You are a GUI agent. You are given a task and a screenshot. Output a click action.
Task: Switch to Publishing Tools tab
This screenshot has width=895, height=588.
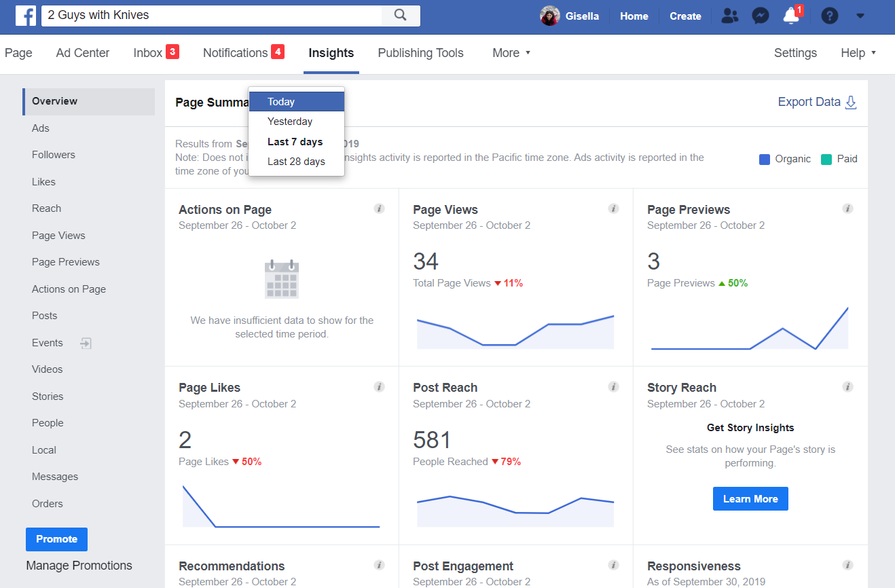click(420, 53)
